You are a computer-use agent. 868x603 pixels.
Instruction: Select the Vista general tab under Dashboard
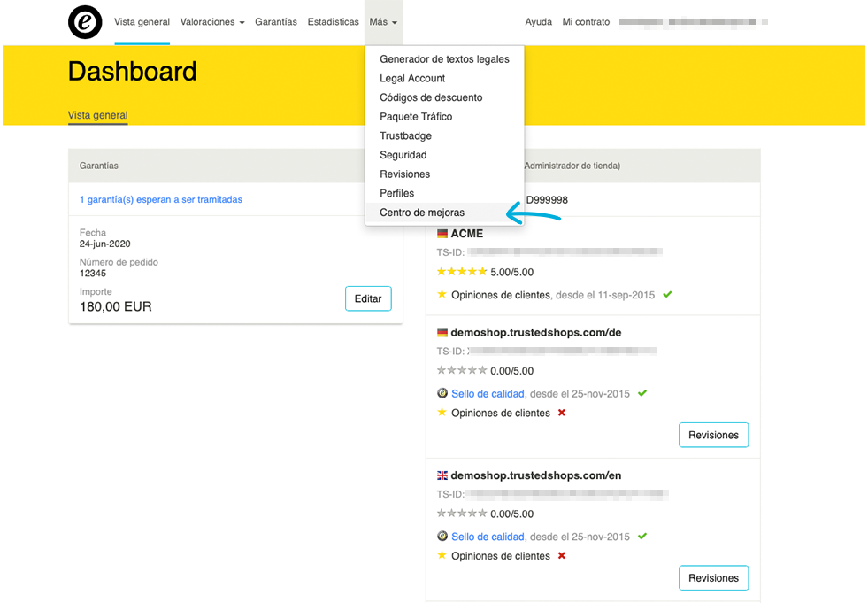pos(98,115)
